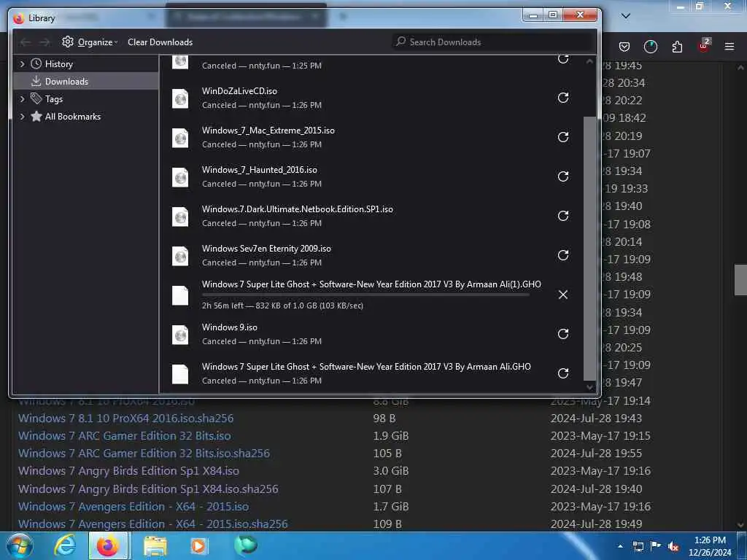Click the Action Center flag in the tray
This screenshot has height=560, width=747.
pyautogui.click(x=656, y=547)
